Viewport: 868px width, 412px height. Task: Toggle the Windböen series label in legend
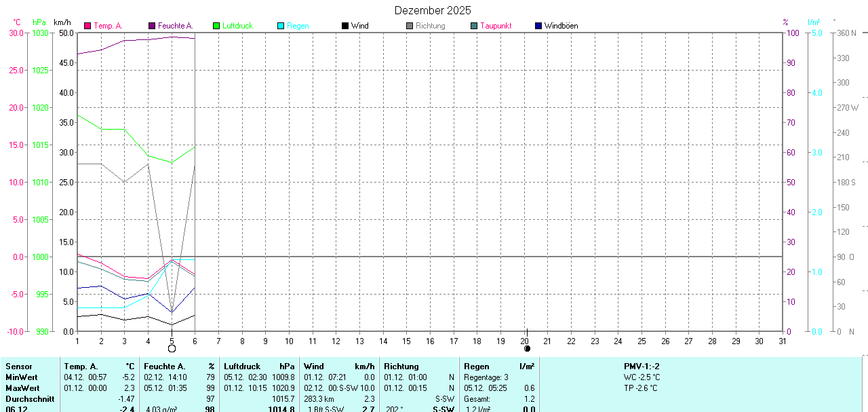tap(561, 26)
